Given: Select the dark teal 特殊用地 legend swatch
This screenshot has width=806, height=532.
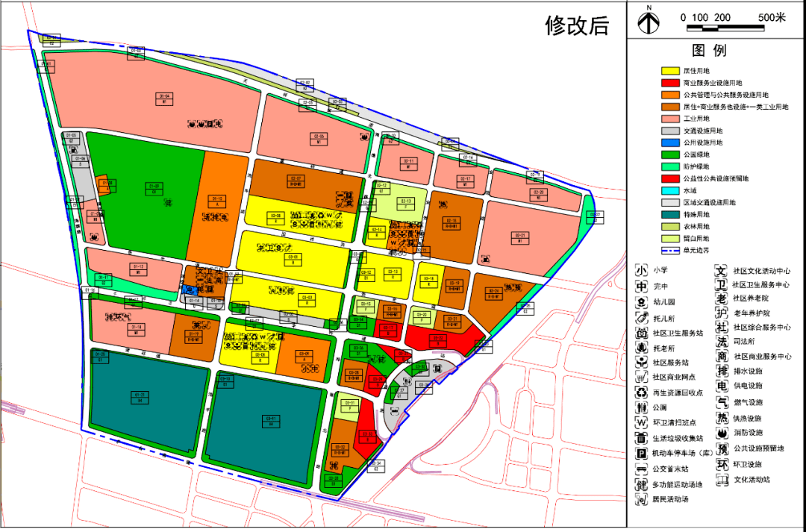Looking at the screenshot, I should [x=670, y=214].
